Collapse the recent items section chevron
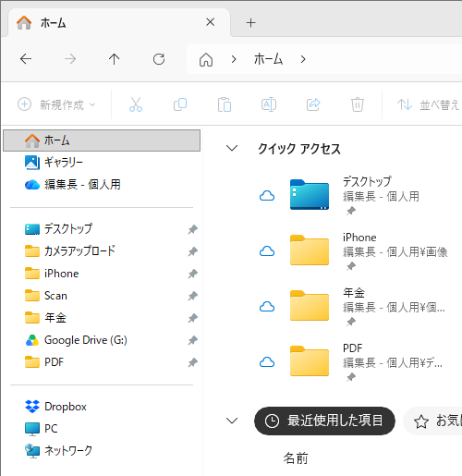This screenshot has height=476, width=462. pyautogui.click(x=232, y=421)
